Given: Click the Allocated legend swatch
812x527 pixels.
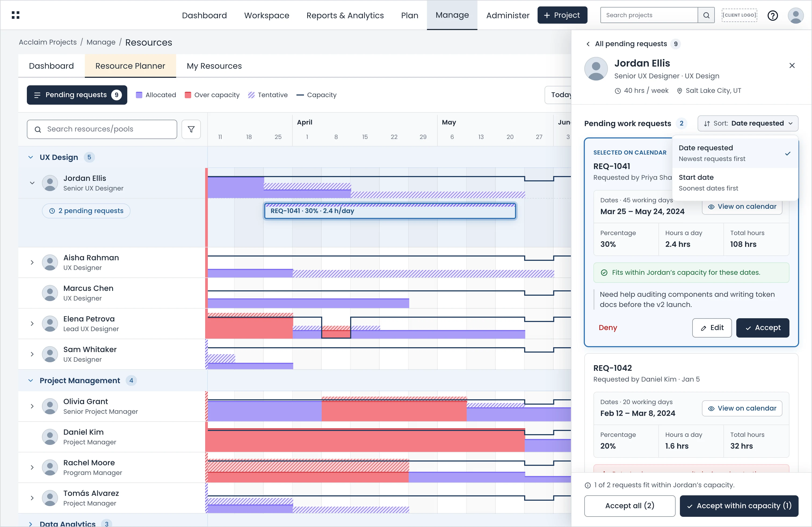Looking at the screenshot, I should (139, 95).
